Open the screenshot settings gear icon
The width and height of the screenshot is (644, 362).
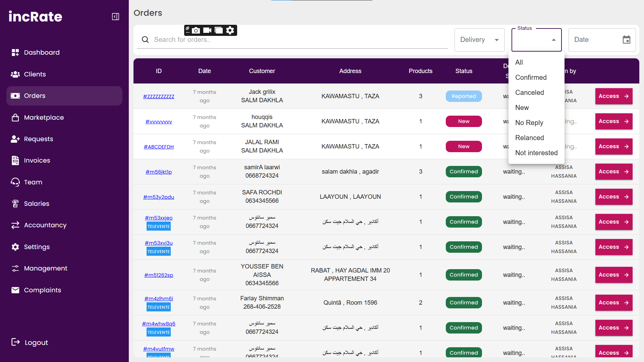coord(230,30)
